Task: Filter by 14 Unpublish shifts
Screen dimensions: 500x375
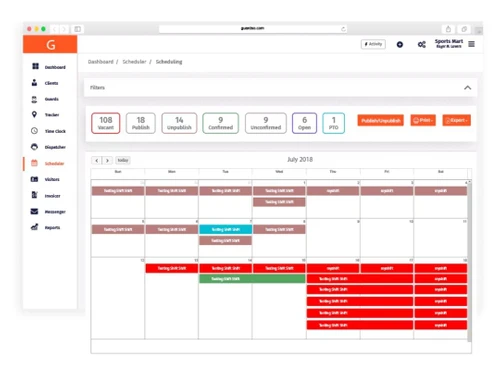Action: (179, 123)
